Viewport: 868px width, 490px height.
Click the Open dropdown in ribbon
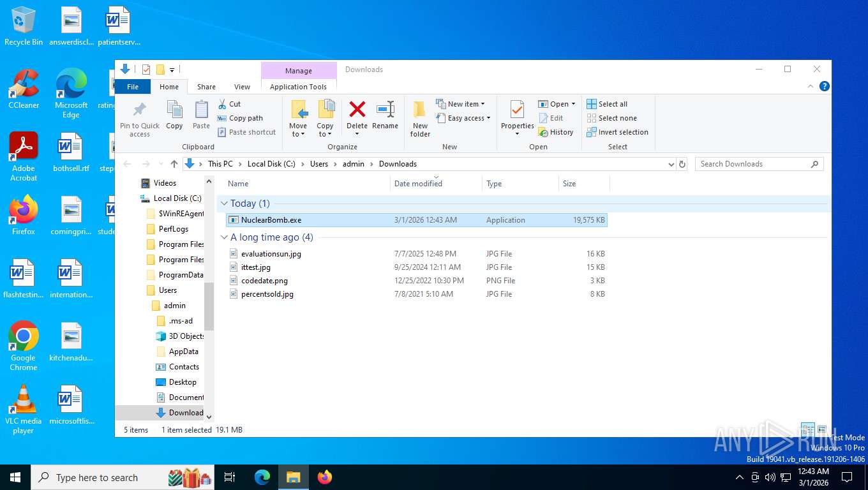coord(557,104)
